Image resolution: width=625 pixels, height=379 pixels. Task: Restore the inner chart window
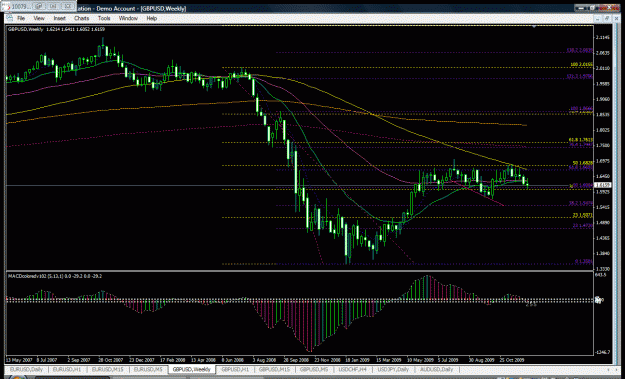(607, 19)
